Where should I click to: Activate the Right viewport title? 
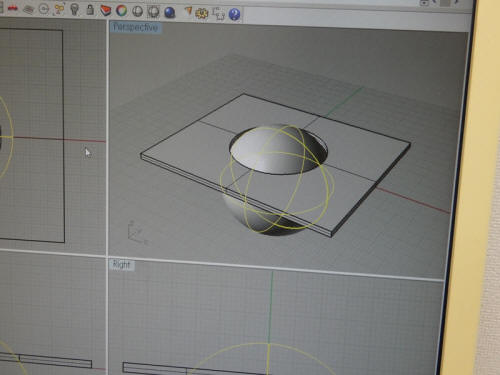[x=121, y=265]
